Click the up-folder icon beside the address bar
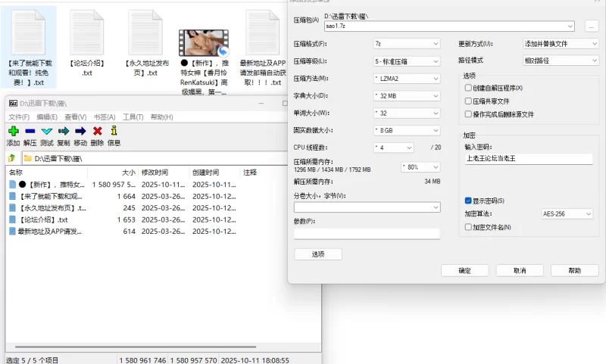 [x=11, y=158]
